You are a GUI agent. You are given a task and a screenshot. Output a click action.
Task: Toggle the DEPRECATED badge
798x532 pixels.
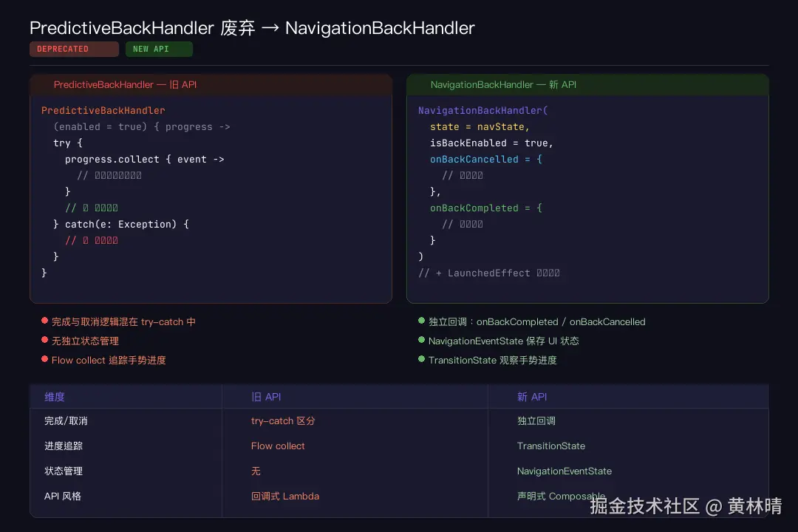coord(74,49)
